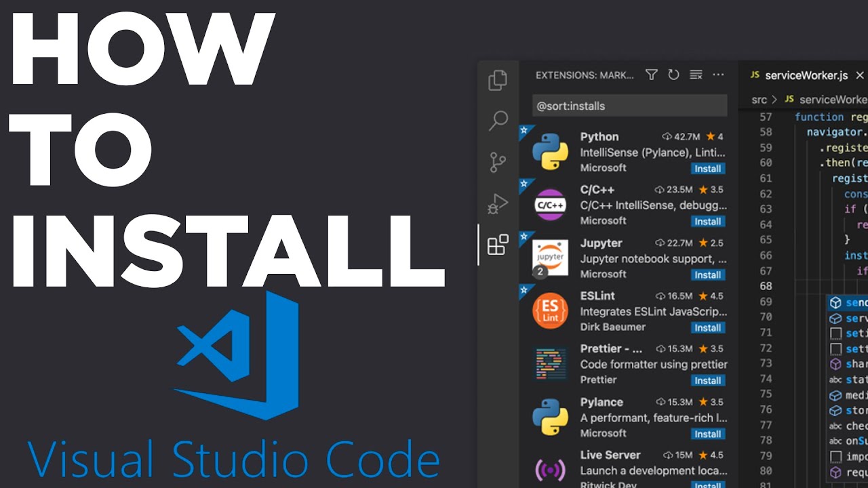
Task: Click the ESLint 16.5M download count
Action: tap(674, 296)
